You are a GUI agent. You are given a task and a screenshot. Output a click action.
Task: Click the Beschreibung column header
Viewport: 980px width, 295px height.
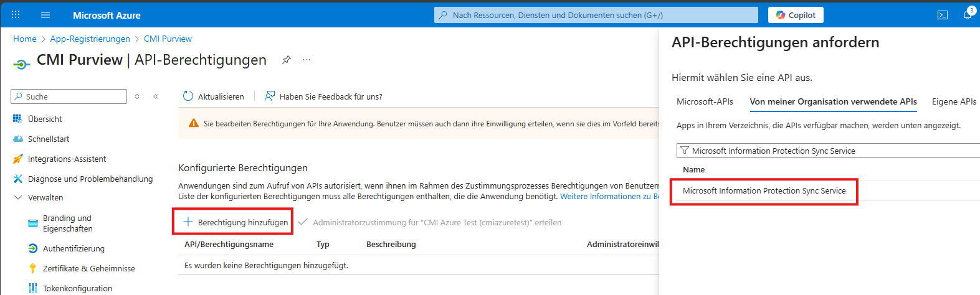click(x=391, y=245)
